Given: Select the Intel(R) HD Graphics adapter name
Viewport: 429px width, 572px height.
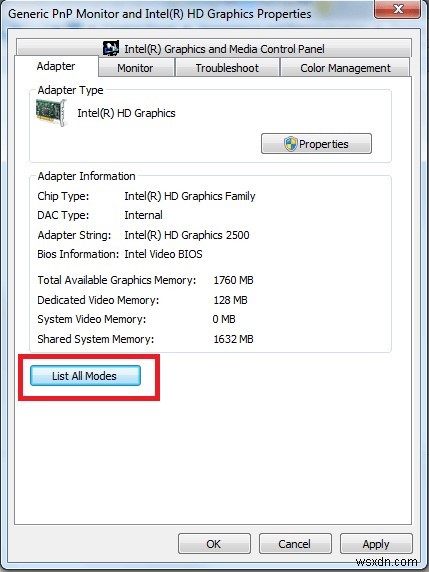Looking at the screenshot, I should [x=126, y=113].
